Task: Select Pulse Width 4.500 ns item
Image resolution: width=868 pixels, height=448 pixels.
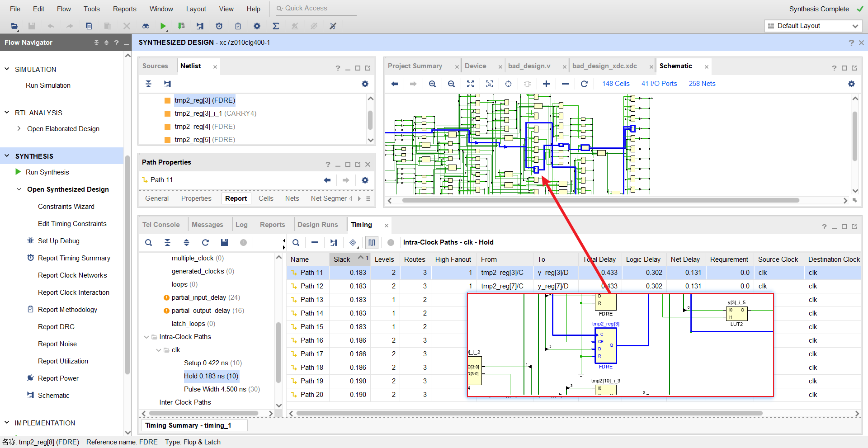Action: point(222,389)
